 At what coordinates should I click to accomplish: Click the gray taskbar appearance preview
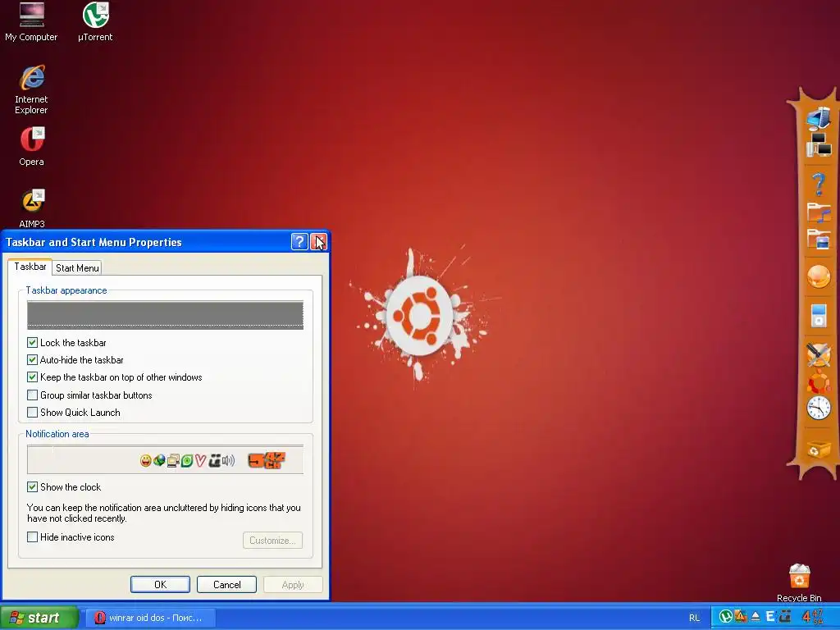coord(165,315)
